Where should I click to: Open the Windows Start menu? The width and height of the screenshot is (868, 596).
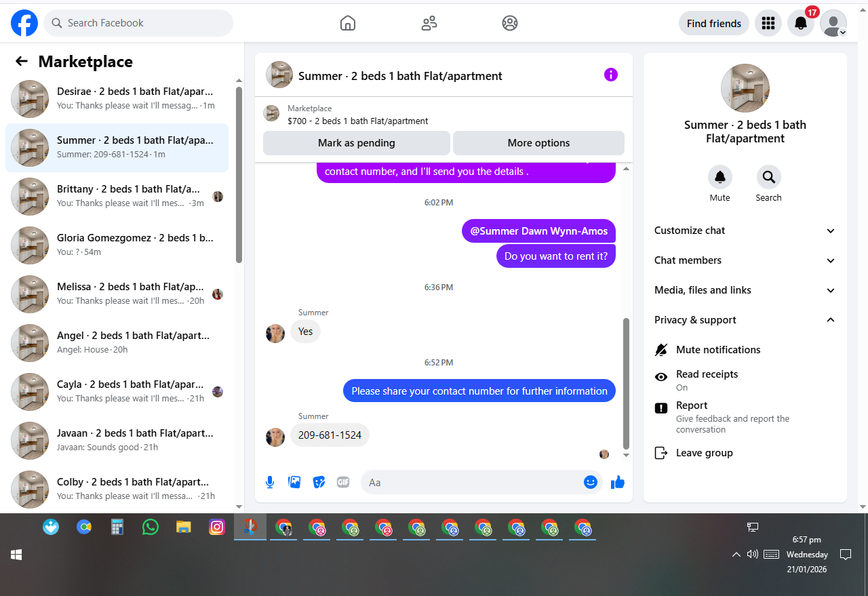pyautogui.click(x=16, y=555)
